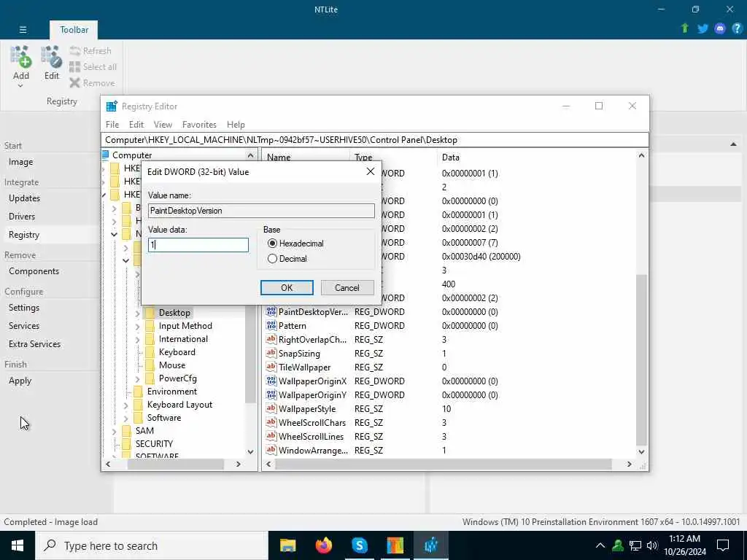Open the Favorites menu in Registry Editor
The image size is (747, 560).
click(199, 124)
